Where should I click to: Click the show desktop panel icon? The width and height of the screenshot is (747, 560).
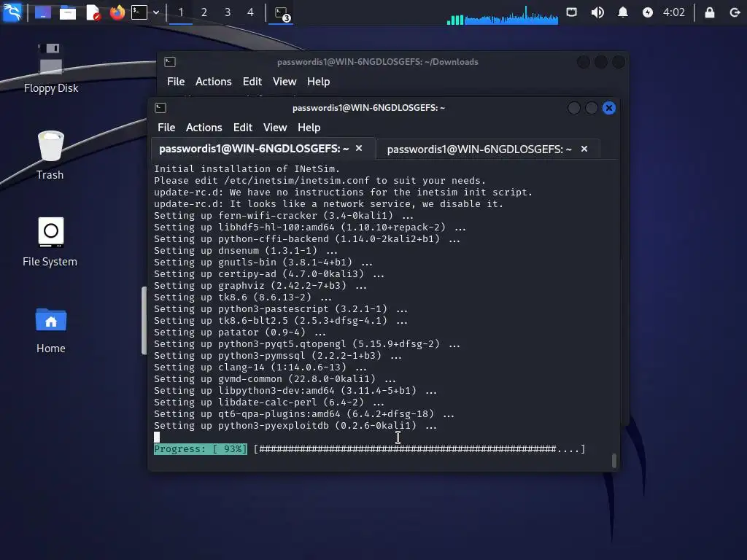(x=42, y=12)
